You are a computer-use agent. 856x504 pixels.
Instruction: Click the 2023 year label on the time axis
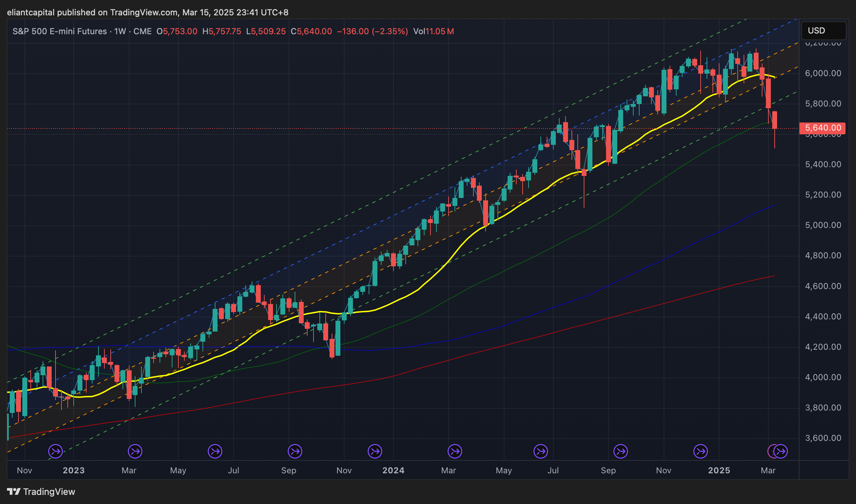coord(74,470)
